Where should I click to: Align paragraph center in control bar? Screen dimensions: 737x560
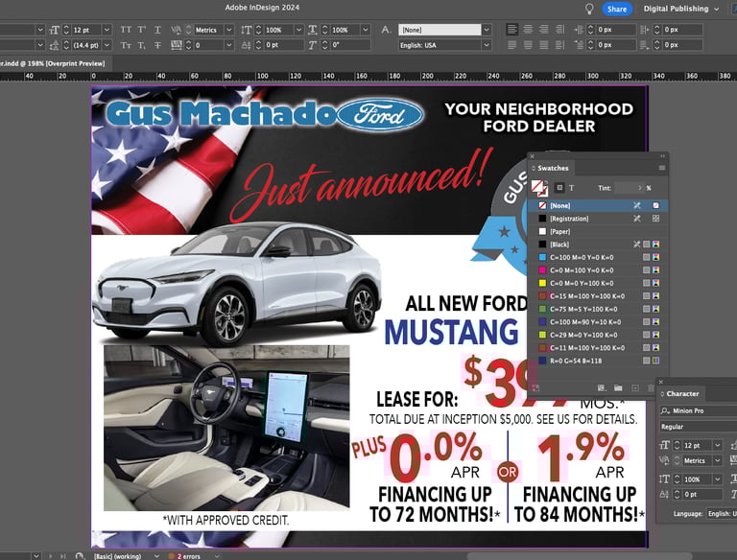coord(529,30)
